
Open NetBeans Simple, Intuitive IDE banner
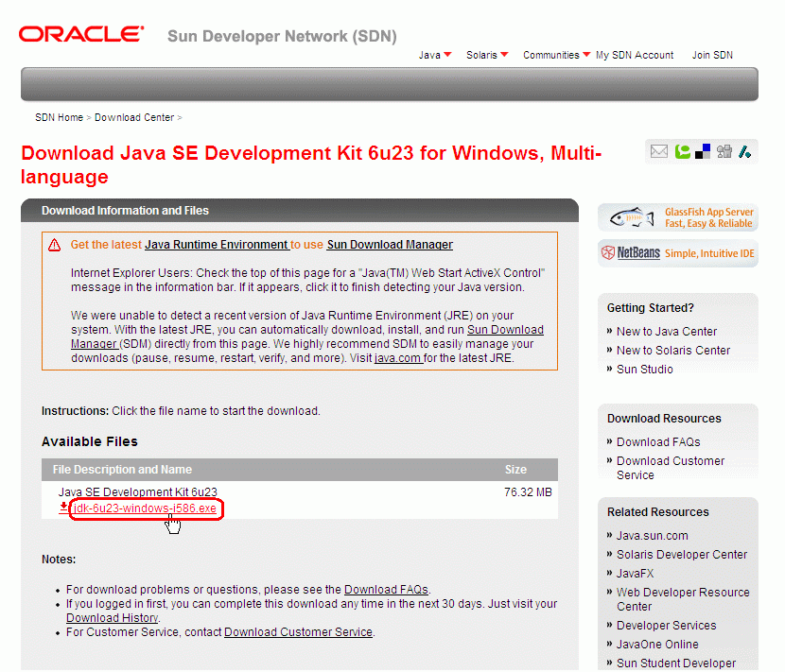pos(678,253)
